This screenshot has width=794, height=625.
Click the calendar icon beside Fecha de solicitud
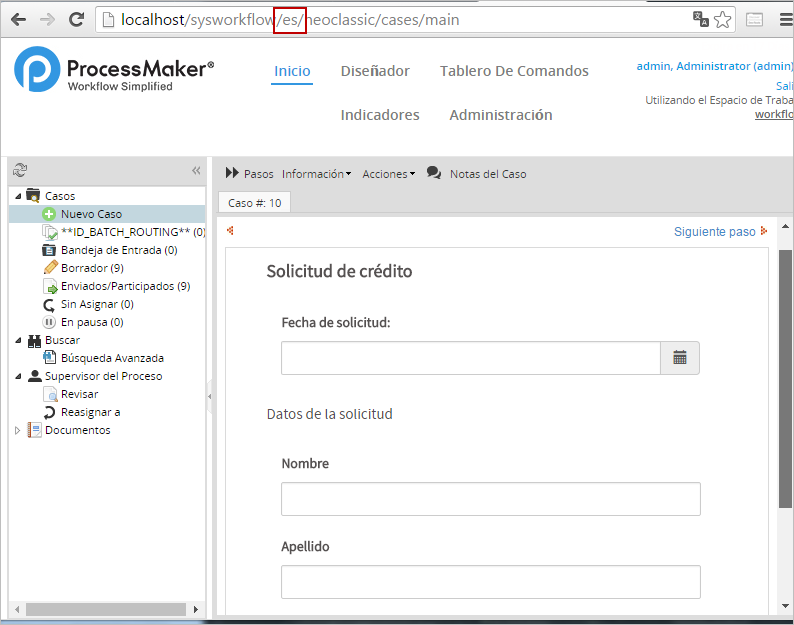[x=680, y=358]
